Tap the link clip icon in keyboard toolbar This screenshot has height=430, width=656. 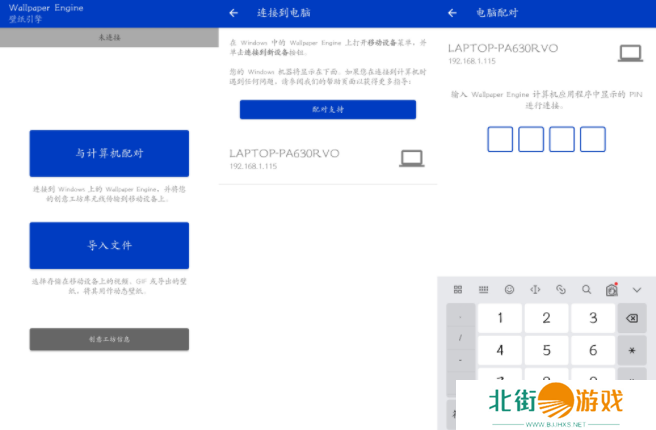pos(560,289)
